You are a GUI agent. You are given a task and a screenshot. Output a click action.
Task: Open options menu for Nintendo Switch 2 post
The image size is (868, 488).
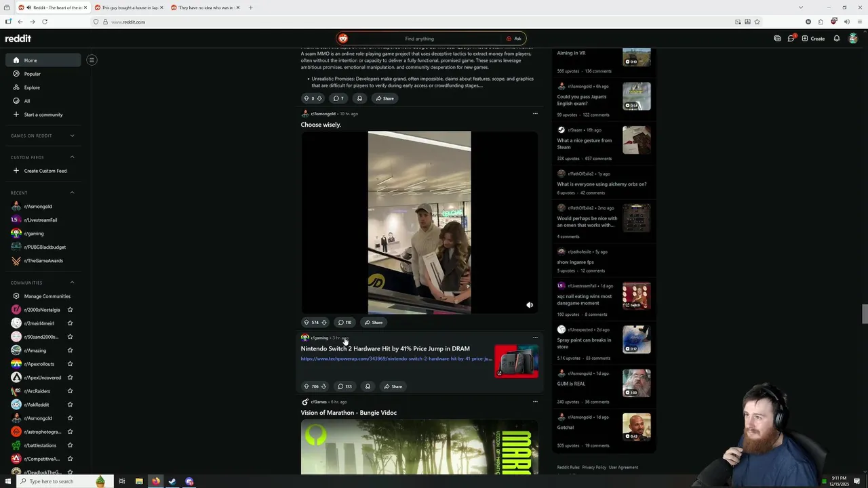pos(535,338)
